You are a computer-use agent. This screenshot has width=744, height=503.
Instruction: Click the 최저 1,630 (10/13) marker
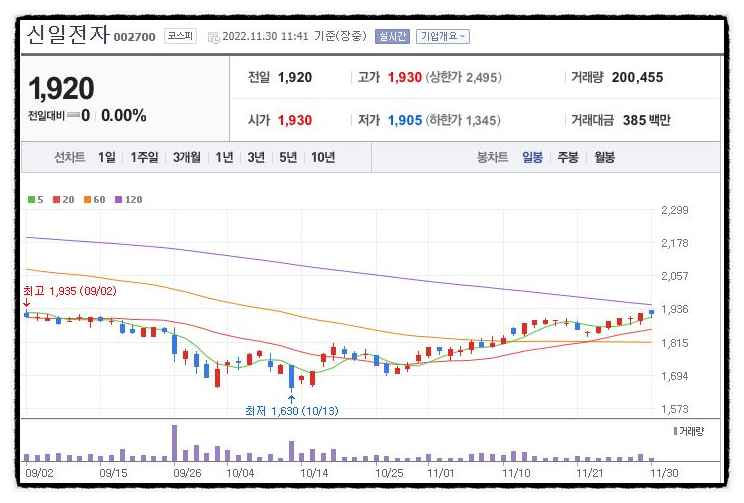pyautogui.click(x=292, y=410)
